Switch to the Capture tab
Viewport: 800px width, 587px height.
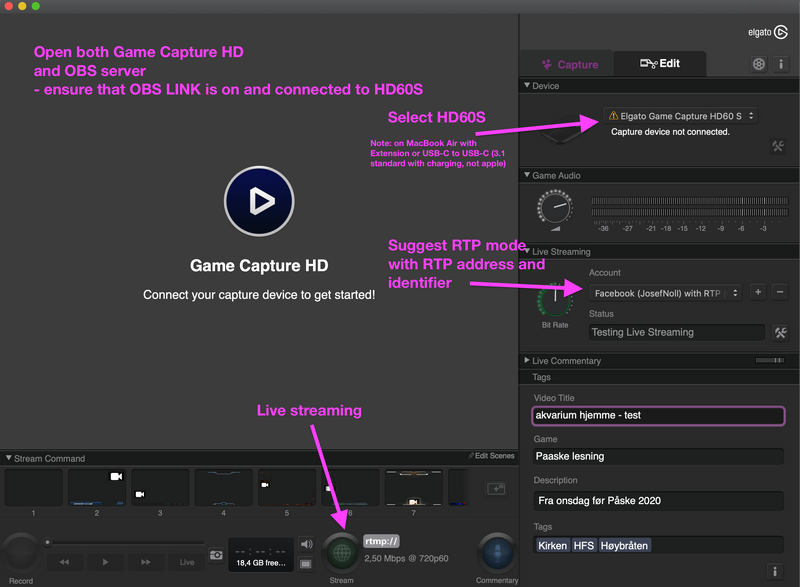click(x=569, y=64)
